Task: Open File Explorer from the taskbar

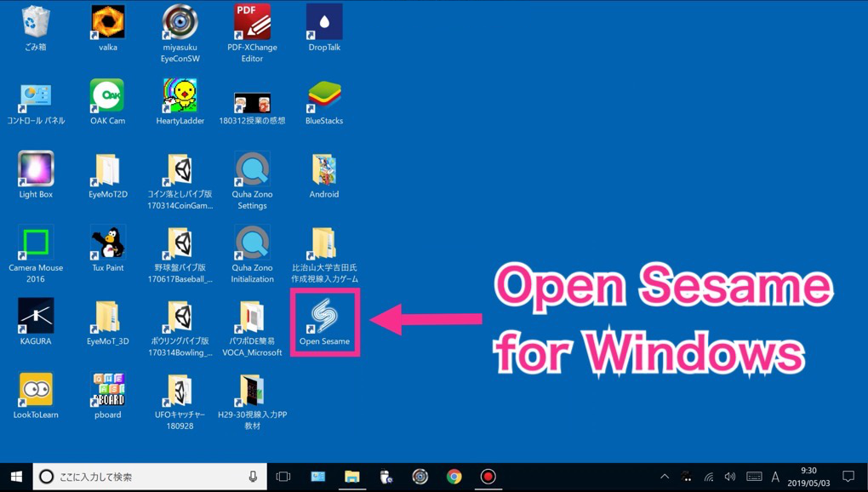Action: (352, 477)
